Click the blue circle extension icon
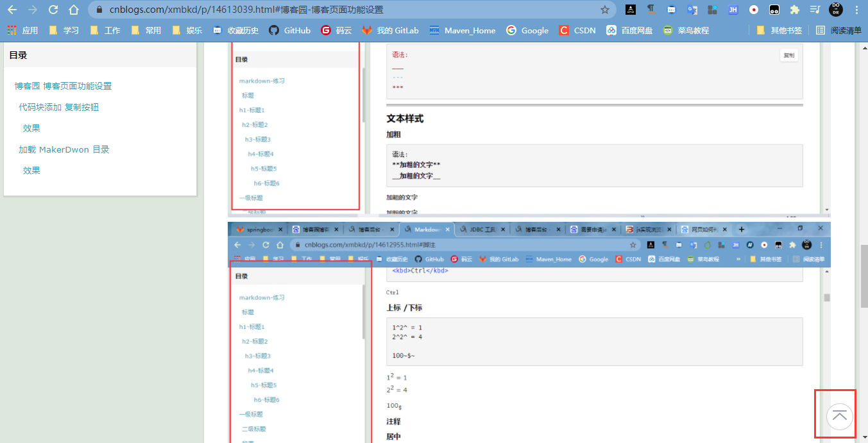The image size is (868, 443). coord(671,10)
